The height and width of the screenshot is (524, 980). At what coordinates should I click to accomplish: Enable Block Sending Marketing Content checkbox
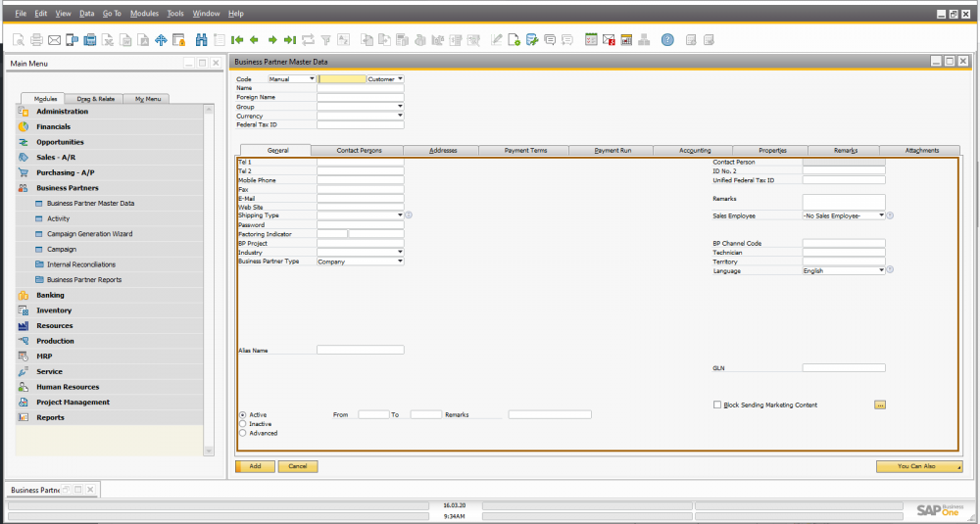pos(717,405)
